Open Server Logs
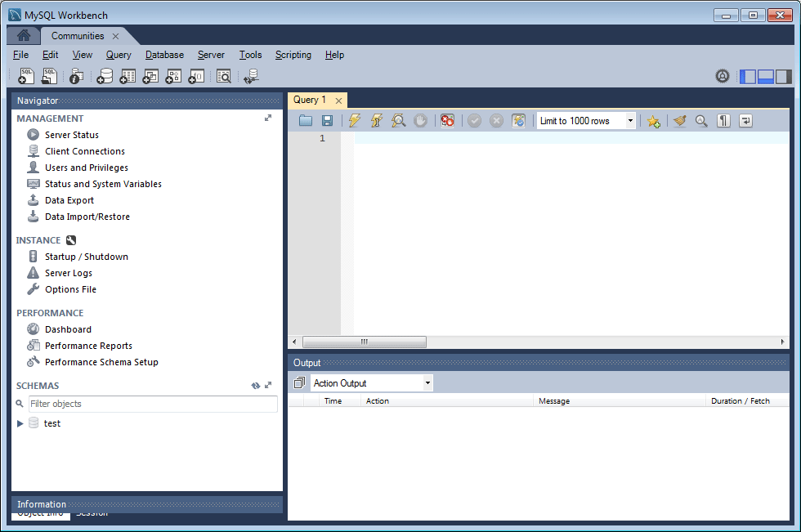801x532 pixels. point(69,273)
